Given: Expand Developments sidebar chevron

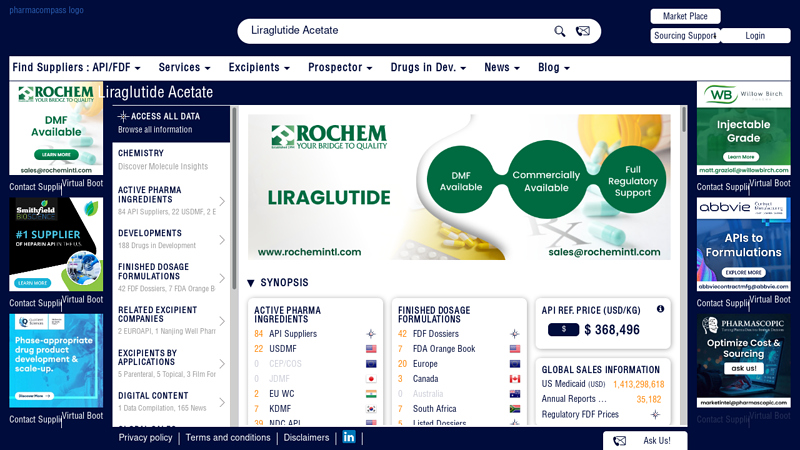Looking at the screenshot, I should tap(222, 240).
